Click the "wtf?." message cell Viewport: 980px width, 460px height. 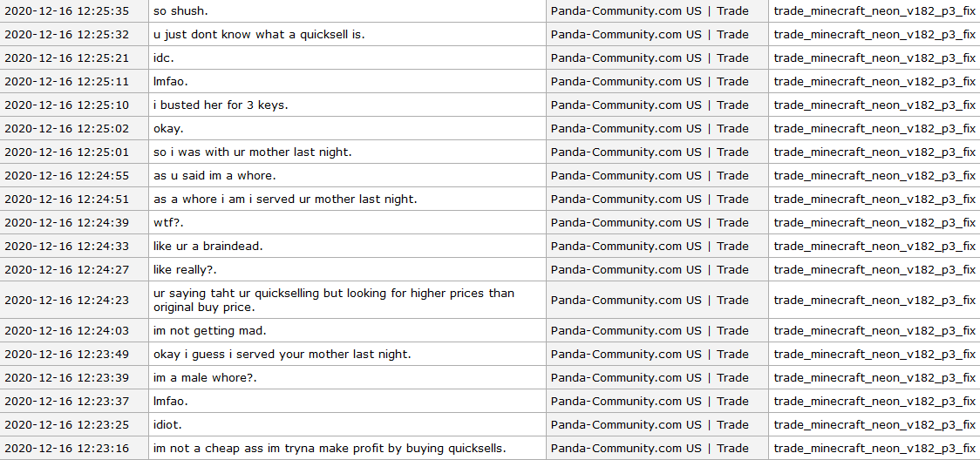[x=169, y=223]
